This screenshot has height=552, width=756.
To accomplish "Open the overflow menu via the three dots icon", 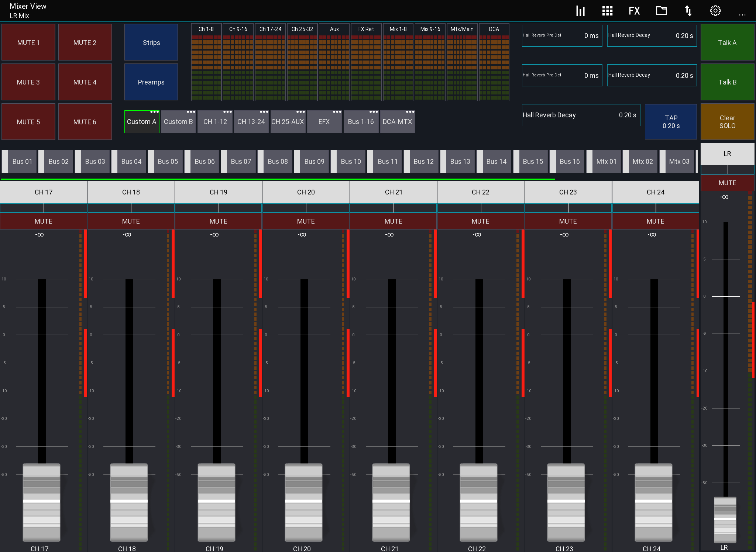I will [x=743, y=14].
